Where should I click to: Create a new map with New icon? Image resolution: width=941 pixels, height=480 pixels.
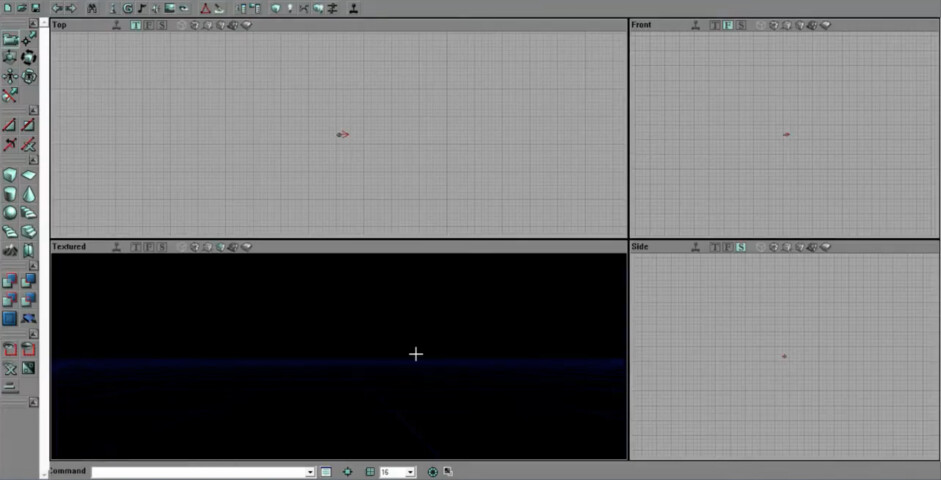pos(8,8)
